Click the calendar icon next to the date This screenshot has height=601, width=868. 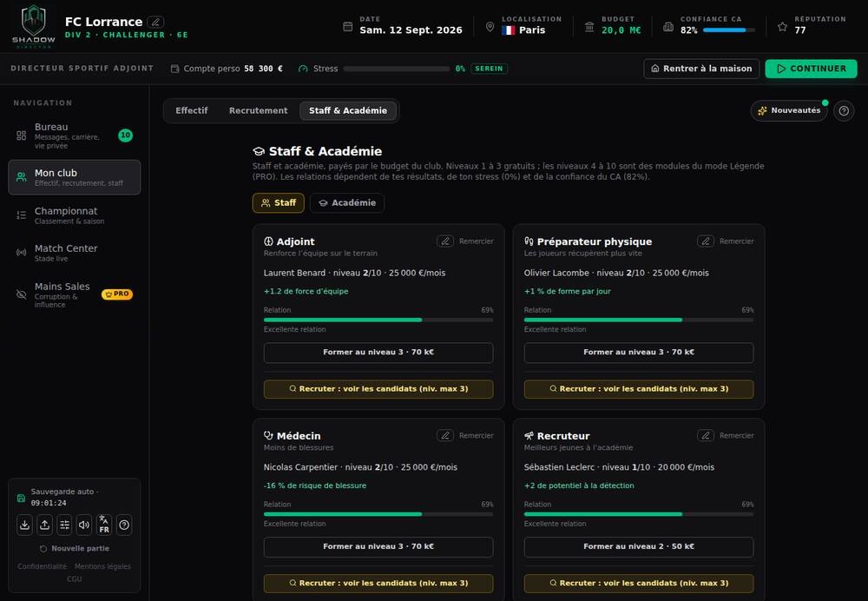click(348, 27)
